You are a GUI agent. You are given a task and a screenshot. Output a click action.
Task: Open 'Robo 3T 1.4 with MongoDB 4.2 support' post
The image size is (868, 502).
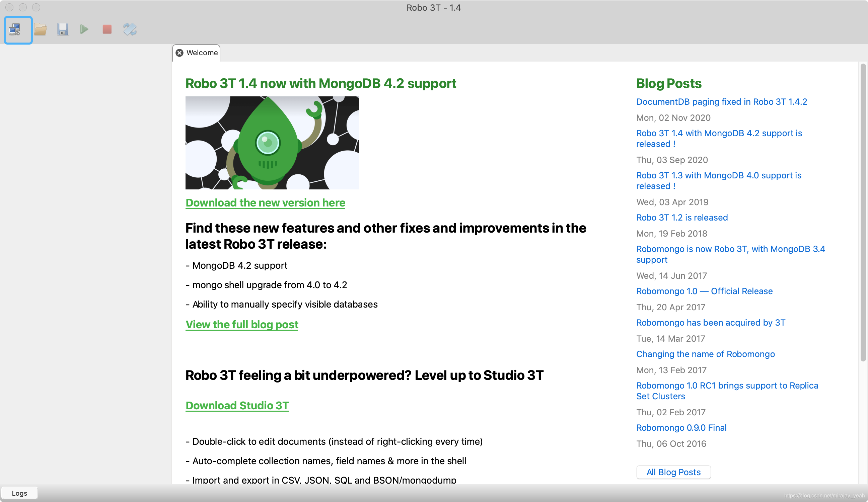719,139
